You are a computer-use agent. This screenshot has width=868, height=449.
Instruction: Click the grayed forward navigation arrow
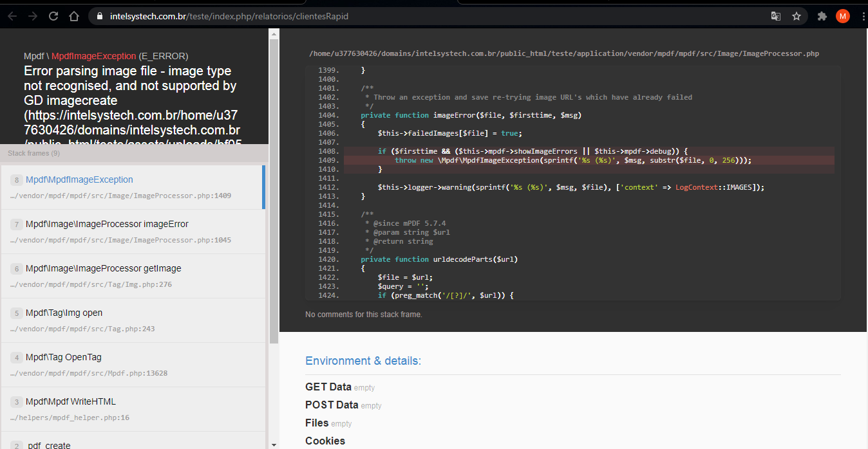[x=32, y=15]
